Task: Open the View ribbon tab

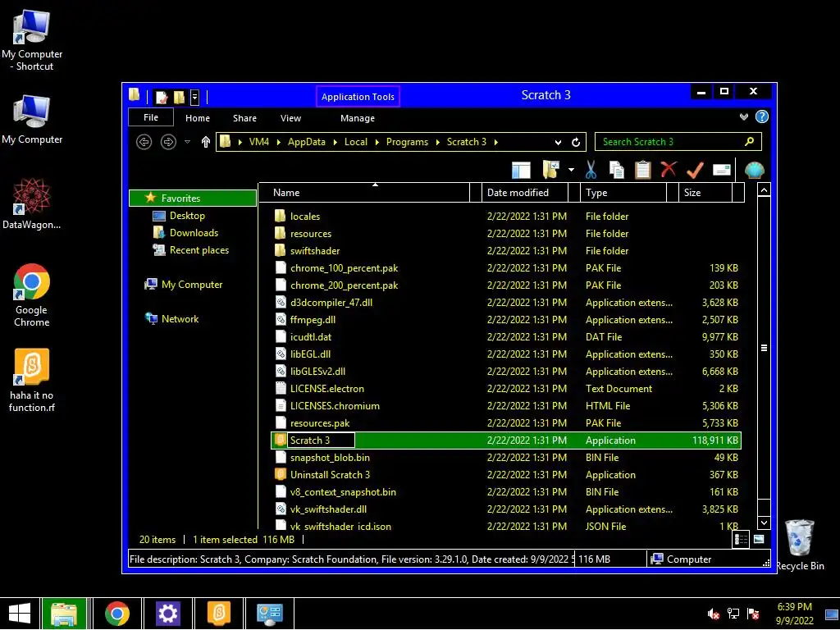Action: pos(291,118)
